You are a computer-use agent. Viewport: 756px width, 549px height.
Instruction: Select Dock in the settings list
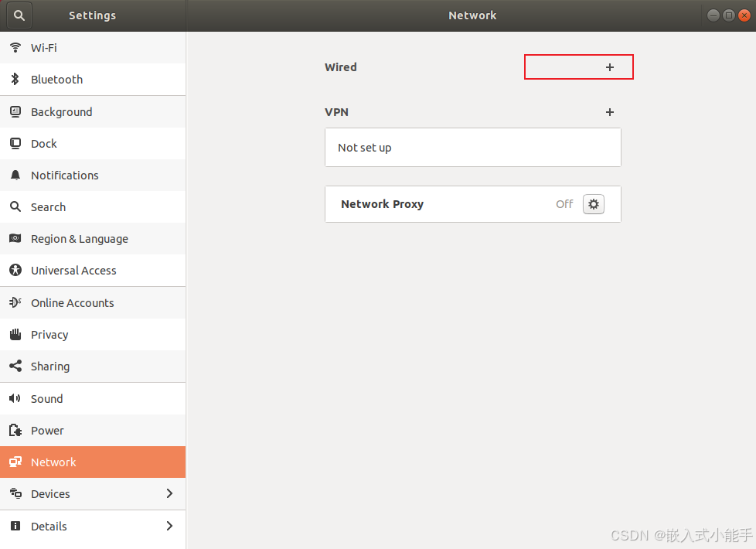click(93, 144)
